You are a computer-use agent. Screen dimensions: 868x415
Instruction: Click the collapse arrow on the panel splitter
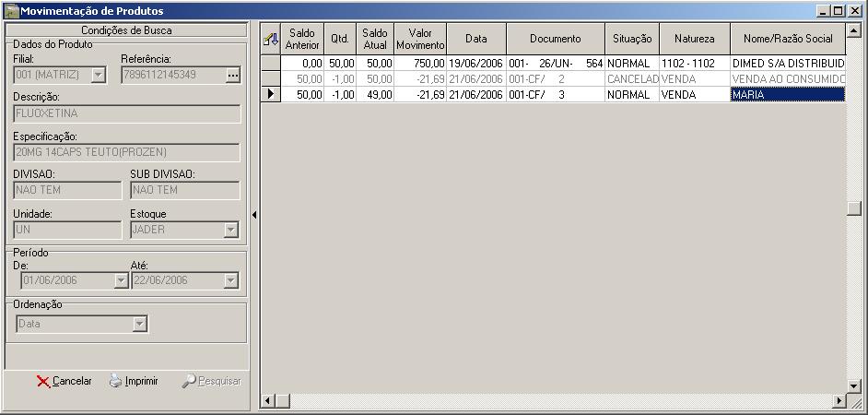(254, 215)
